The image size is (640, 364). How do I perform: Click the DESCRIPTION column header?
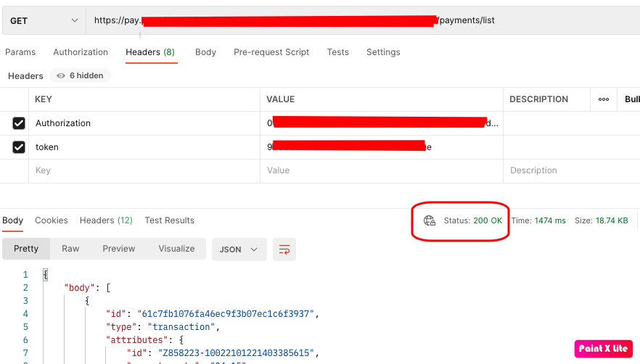[538, 99]
